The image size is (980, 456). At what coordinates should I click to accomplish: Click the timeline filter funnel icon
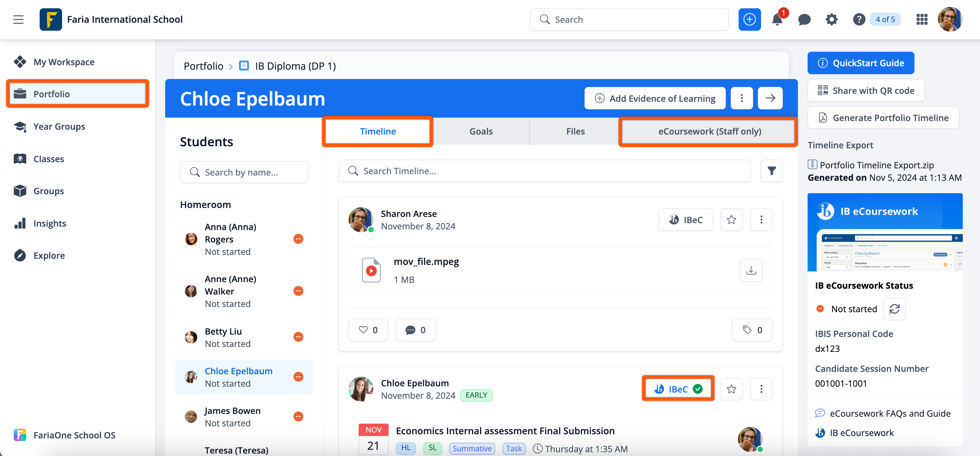[771, 171]
